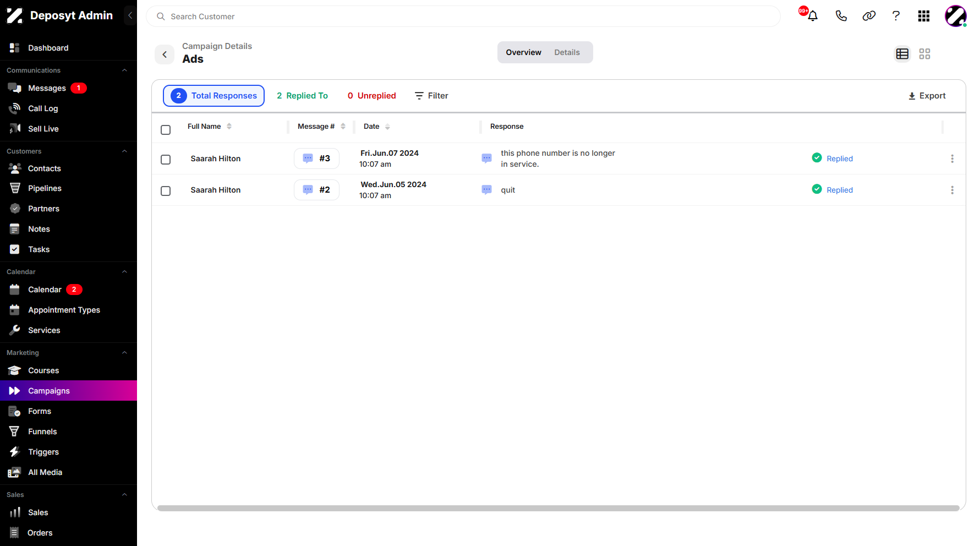Collapse the Calendar section
Screen dimensions: 980x546
(124, 272)
